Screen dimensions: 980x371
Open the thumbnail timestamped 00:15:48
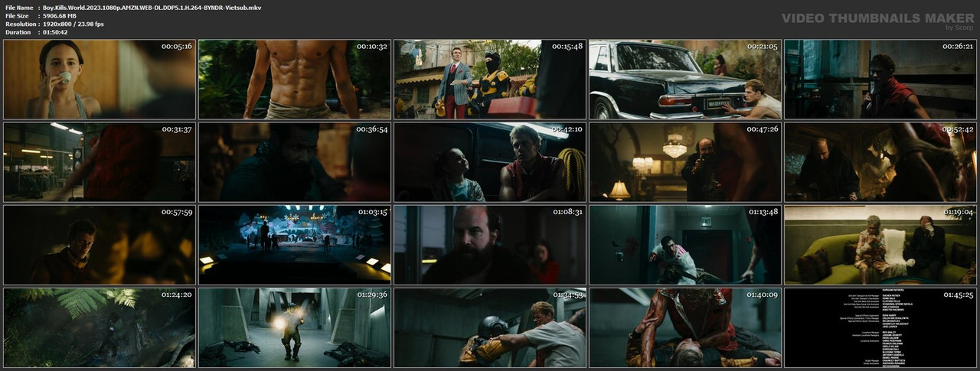pos(490,80)
